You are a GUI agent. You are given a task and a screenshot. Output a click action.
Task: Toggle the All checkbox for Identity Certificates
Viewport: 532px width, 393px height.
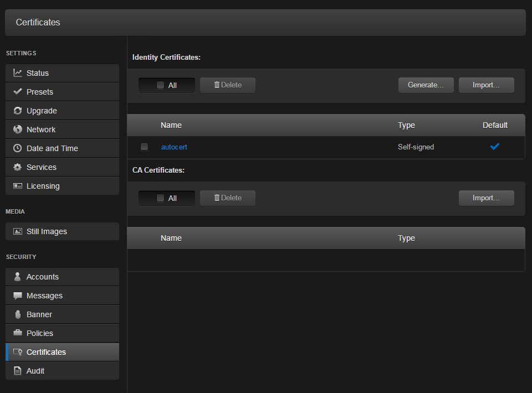pyautogui.click(x=160, y=85)
